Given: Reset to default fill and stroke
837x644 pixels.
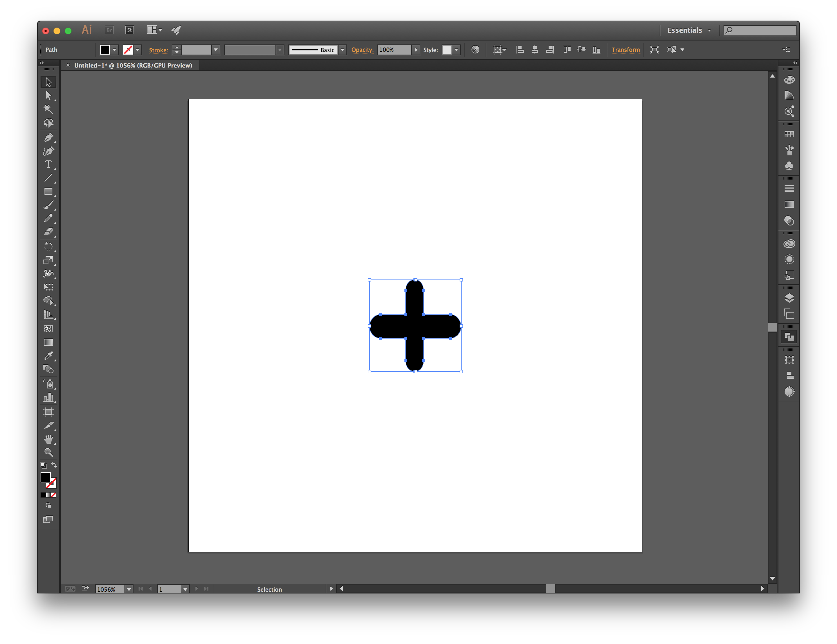Looking at the screenshot, I should (43, 466).
